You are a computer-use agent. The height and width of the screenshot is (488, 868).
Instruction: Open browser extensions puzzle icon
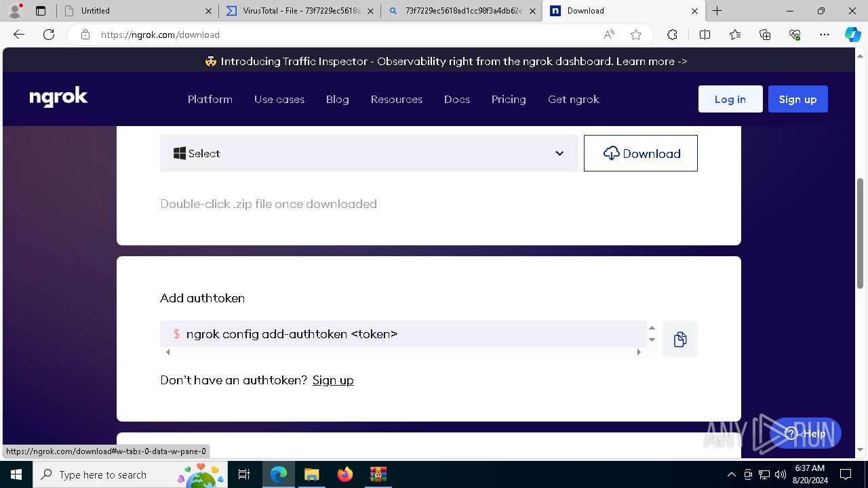tap(672, 35)
